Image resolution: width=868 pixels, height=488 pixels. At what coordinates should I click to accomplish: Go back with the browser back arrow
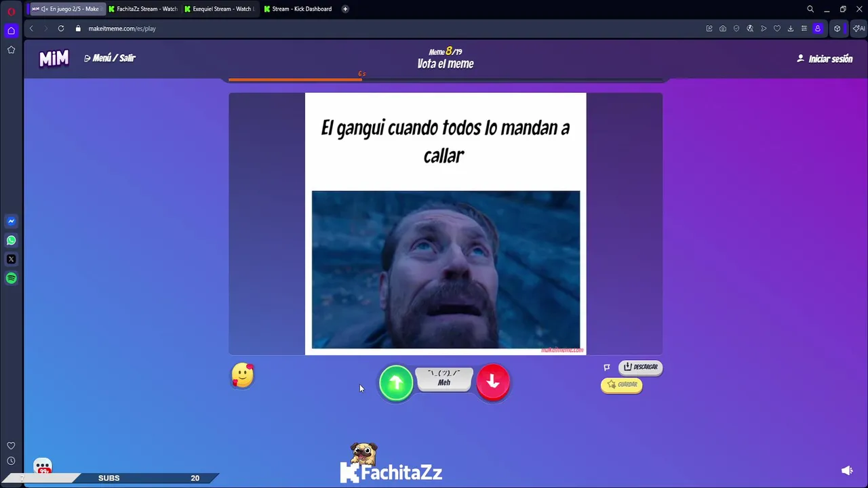click(31, 28)
